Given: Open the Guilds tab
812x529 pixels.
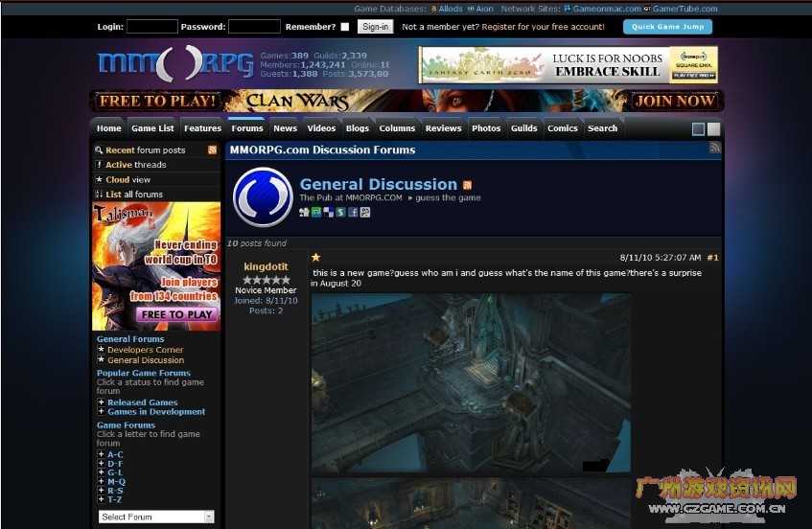Looking at the screenshot, I should pyautogui.click(x=524, y=128).
